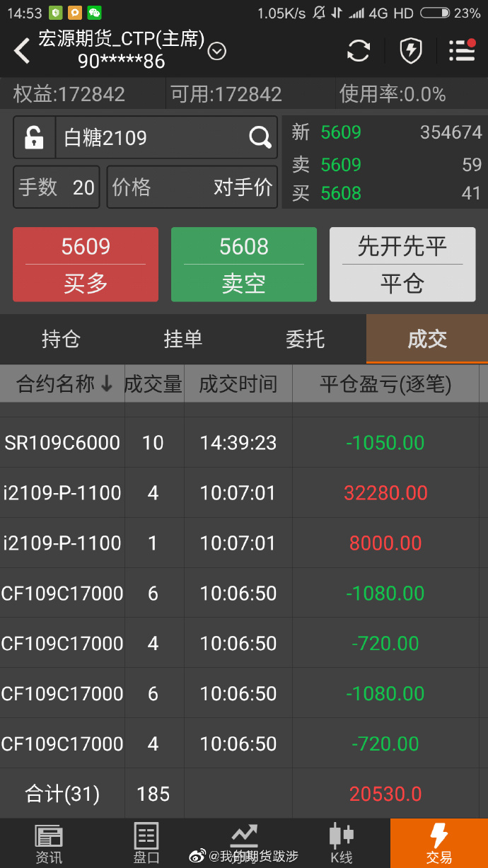
Task: Select the SR109C6000 row
Action: click(x=244, y=443)
